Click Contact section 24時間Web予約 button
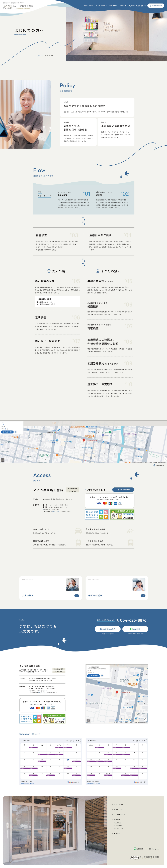Image resolution: width=167 pixels, height=868 pixels. click(x=108, y=629)
